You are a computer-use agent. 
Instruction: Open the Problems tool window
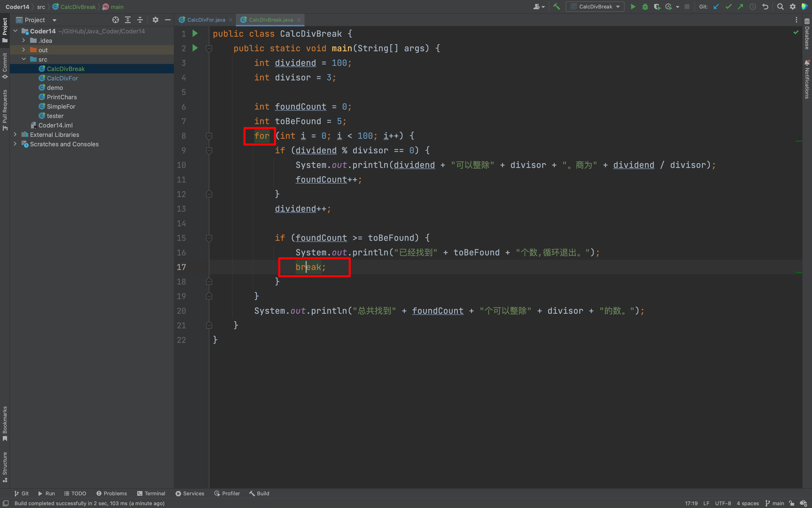tap(111, 493)
